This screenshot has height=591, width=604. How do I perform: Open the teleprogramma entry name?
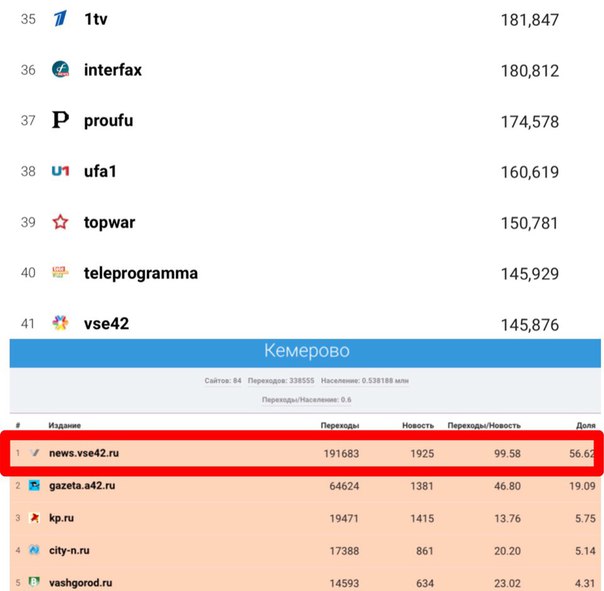pyautogui.click(x=141, y=273)
